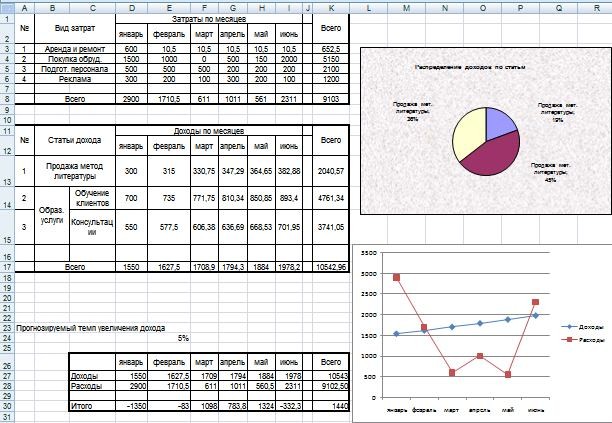Image resolution: width=612 pixels, height=423 pixels.
Task: Click the cell with value 3741,05
Action: tap(331, 227)
